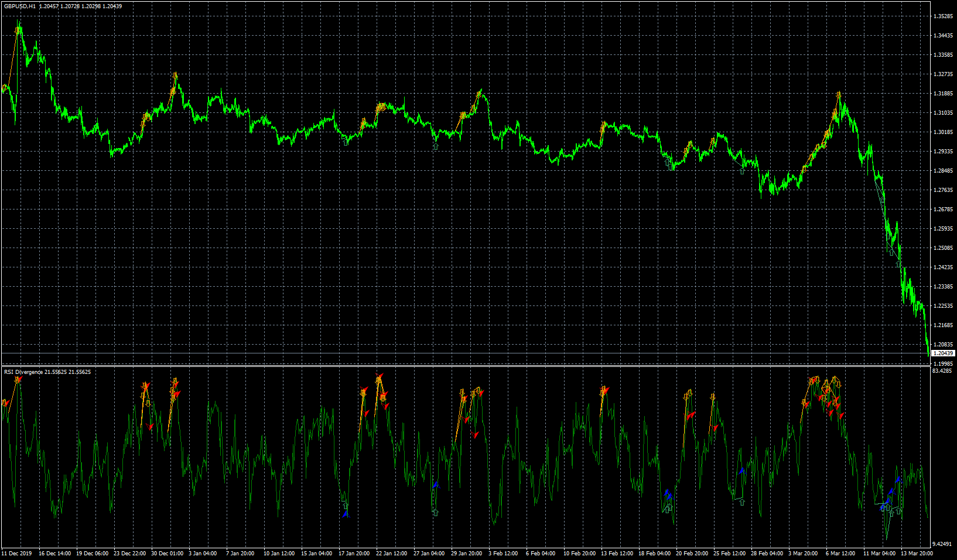Select RSI panel up arrow above 25 Feb 12:00
Viewport: 957px width, 560px height.
pos(742,502)
